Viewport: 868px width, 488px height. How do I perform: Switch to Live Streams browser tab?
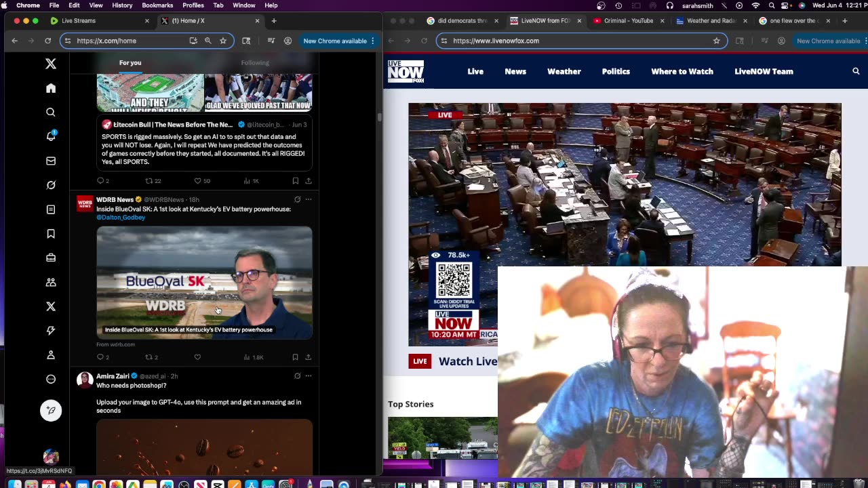pyautogui.click(x=99, y=21)
